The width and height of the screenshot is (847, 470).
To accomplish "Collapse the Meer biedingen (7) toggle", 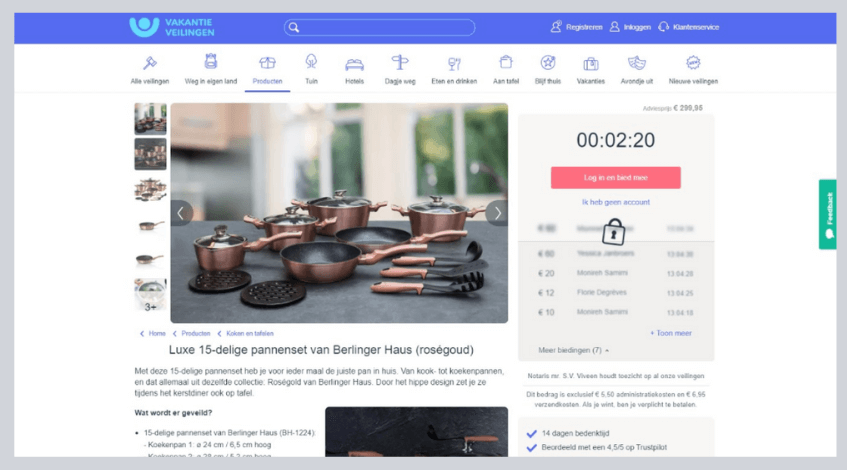I will (x=574, y=351).
